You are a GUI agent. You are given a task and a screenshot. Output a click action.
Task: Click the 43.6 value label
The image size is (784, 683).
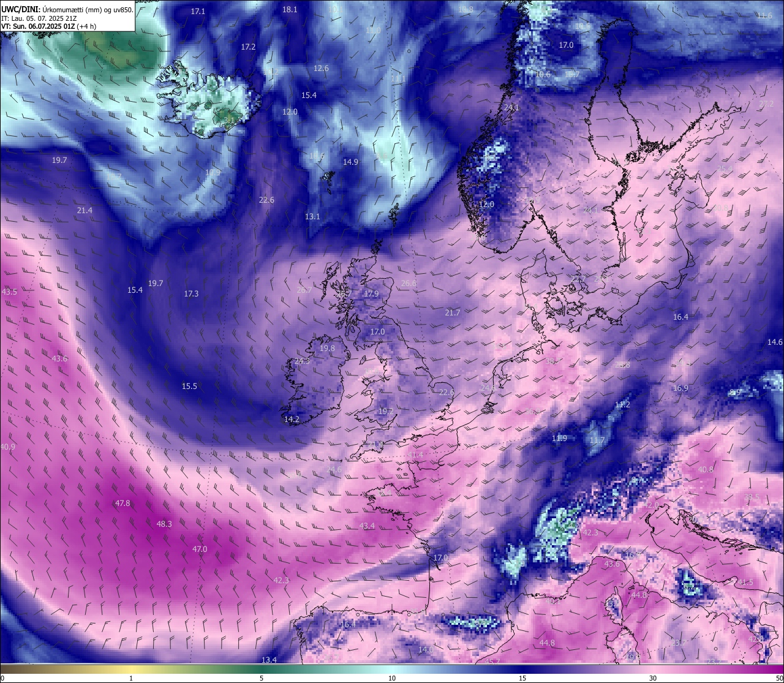[x=59, y=359]
